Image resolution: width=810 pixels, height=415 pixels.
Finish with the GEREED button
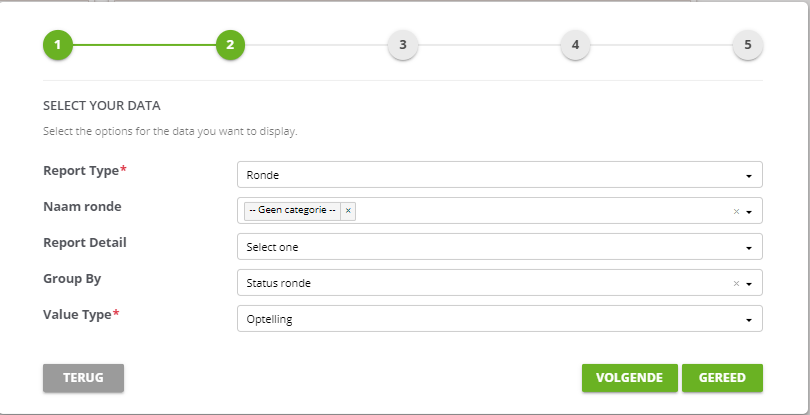(722, 378)
